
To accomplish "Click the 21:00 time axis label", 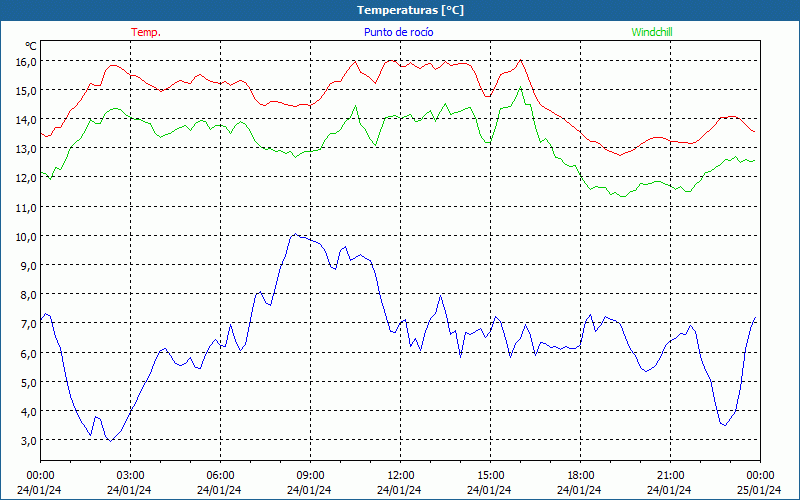I will [x=670, y=476].
